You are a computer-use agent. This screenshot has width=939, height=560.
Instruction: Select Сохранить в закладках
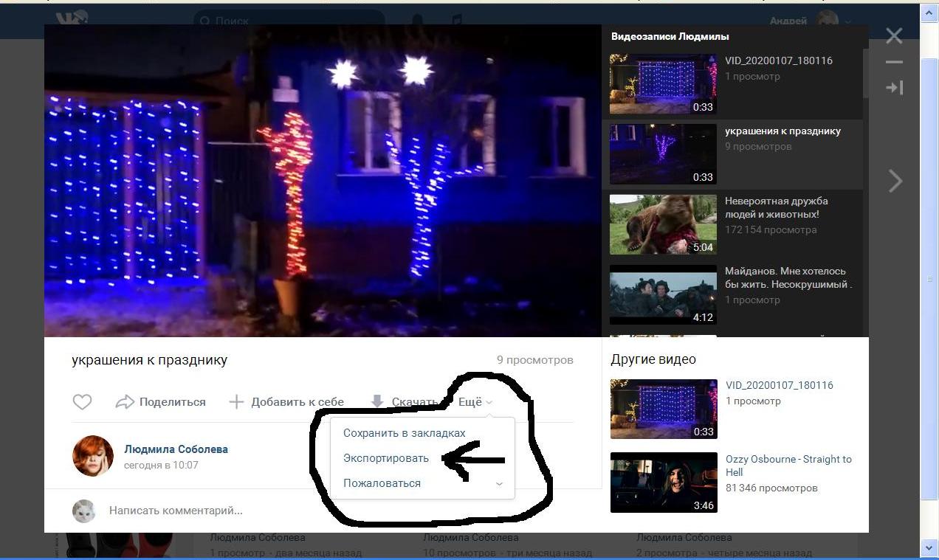coord(405,433)
